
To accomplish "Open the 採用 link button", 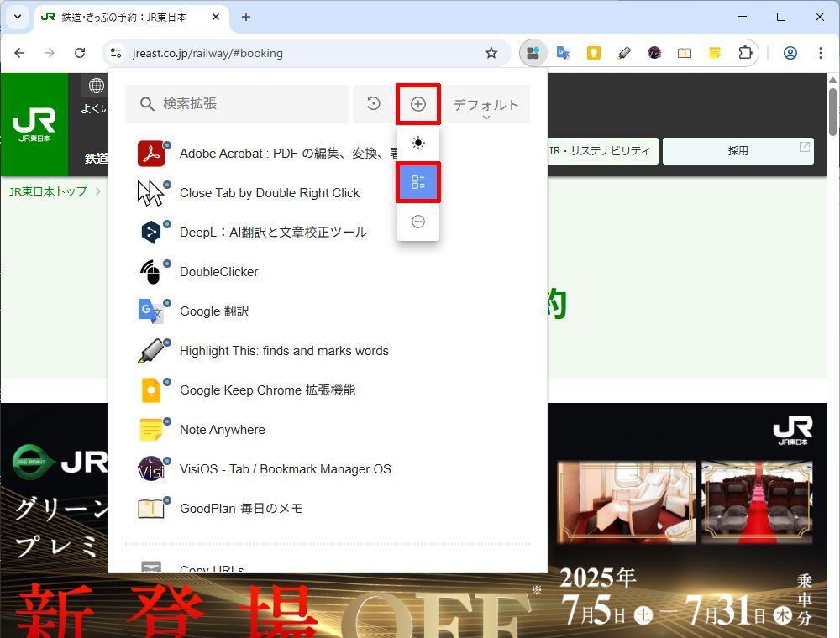I will 738,151.
